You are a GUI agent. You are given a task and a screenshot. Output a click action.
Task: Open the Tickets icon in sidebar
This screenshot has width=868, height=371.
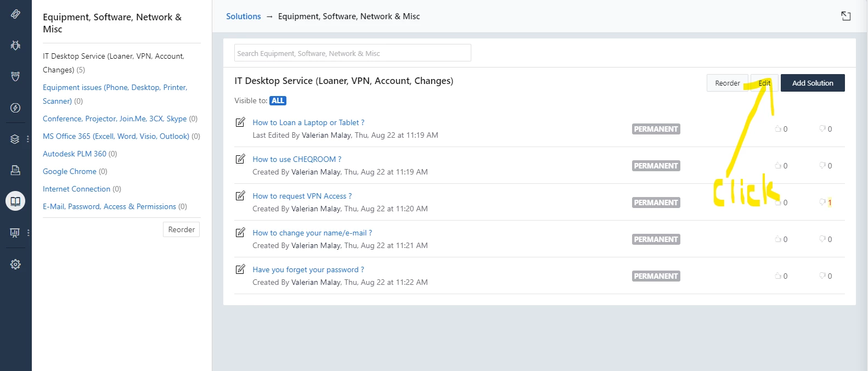click(x=15, y=14)
